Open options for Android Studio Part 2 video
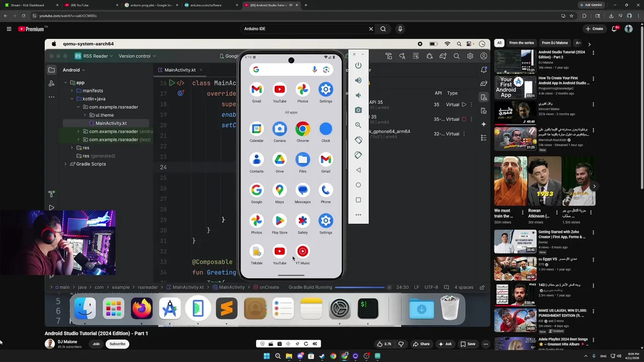 point(593,52)
